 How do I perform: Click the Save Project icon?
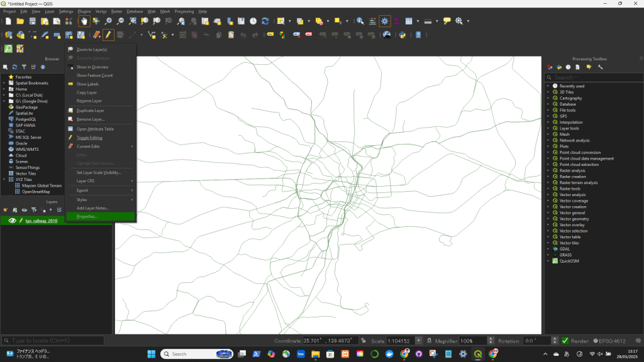[x=33, y=21]
